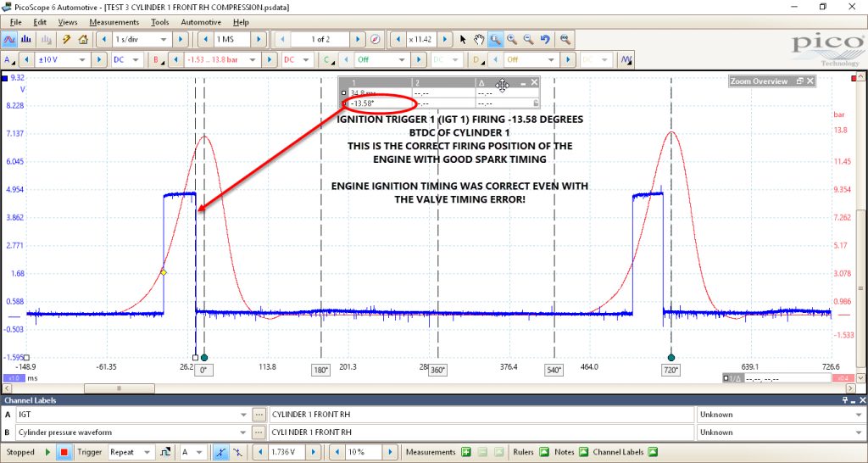The width and height of the screenshot is (868, 463).
Task: Select the 0° rotation ruler handle
Action: click(203, 358)
